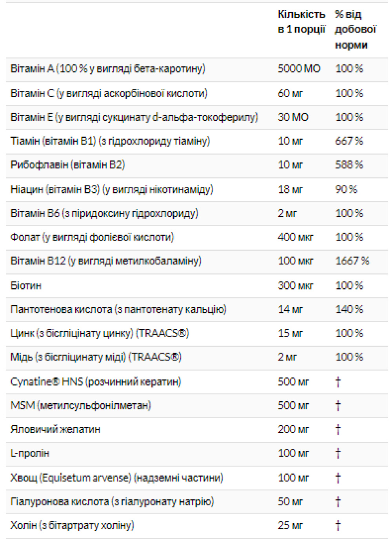Click the 667 % value for Тіамін
This screenshot has width=392, height=539.
[349, 141]
